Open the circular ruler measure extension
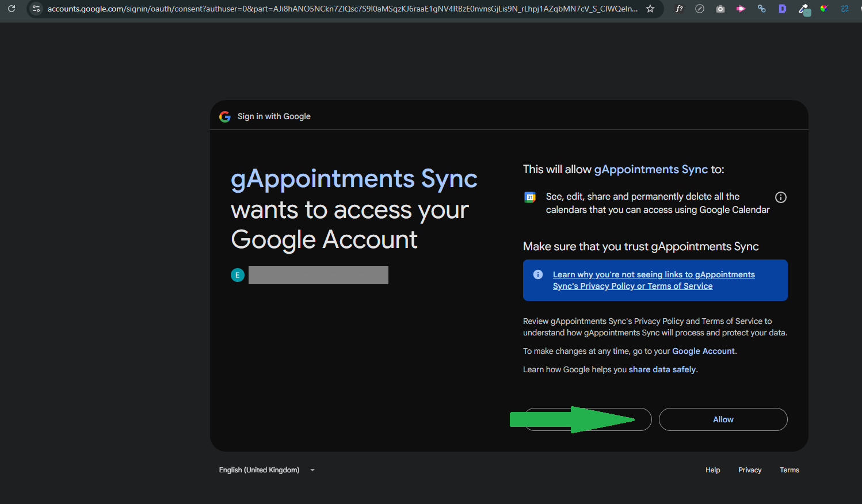This screenshot has width=862, height=504. click(x=700, y=9)
